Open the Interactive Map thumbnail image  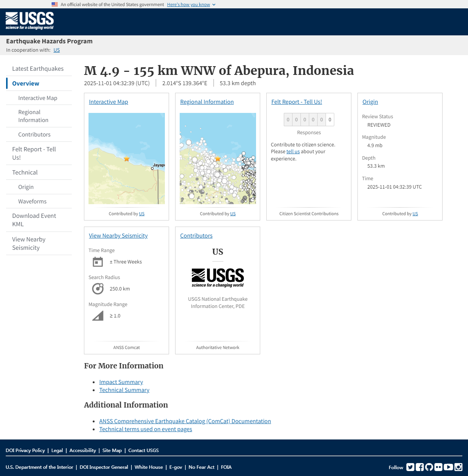(126, 159)
